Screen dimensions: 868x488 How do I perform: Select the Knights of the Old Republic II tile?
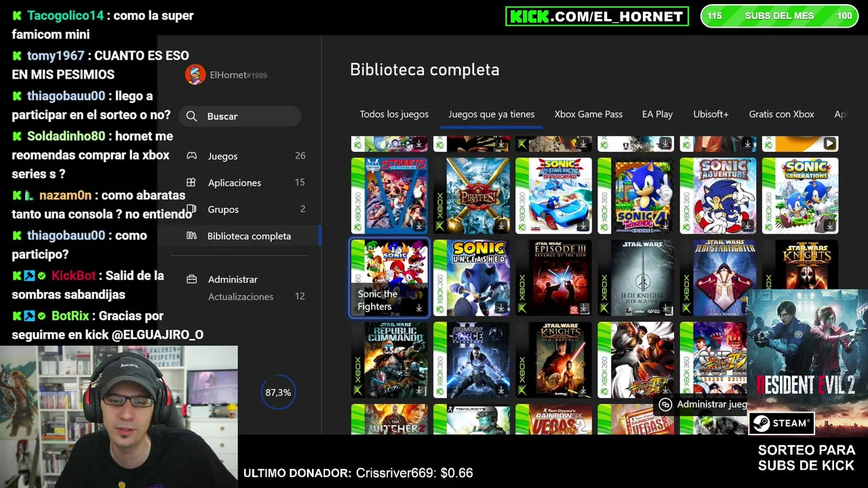click(800, 265)
